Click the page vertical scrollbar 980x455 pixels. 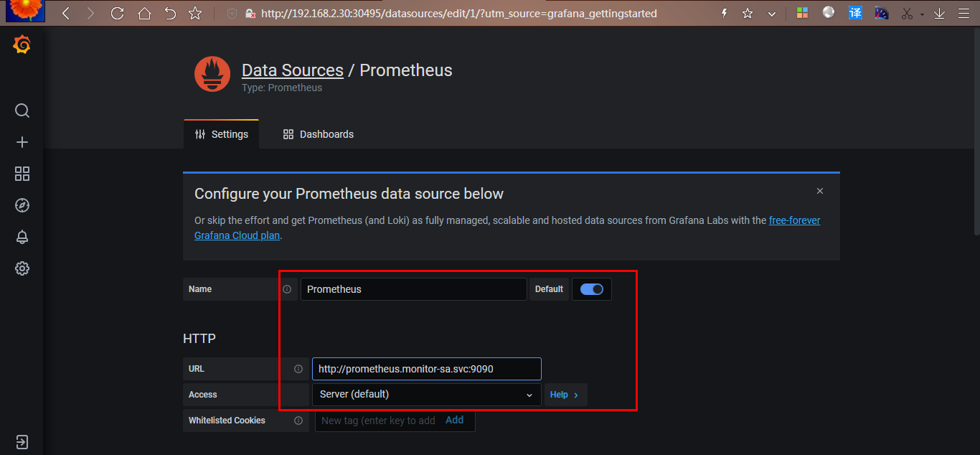(x=976, y=133)
